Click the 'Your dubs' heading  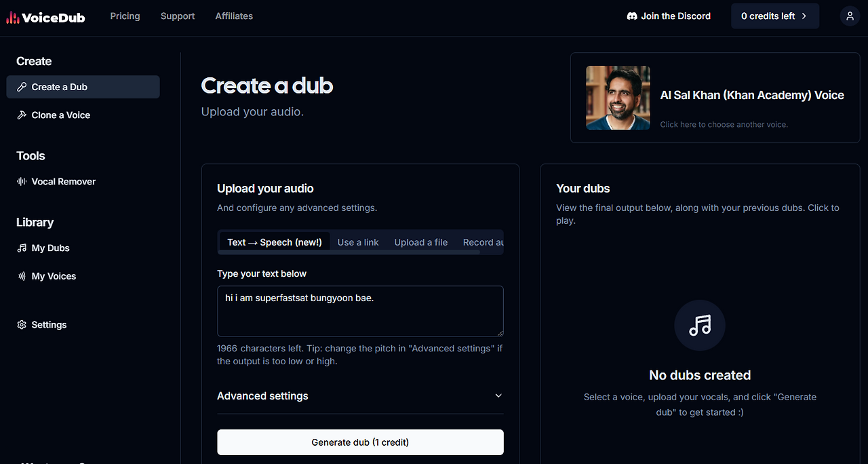583,189
